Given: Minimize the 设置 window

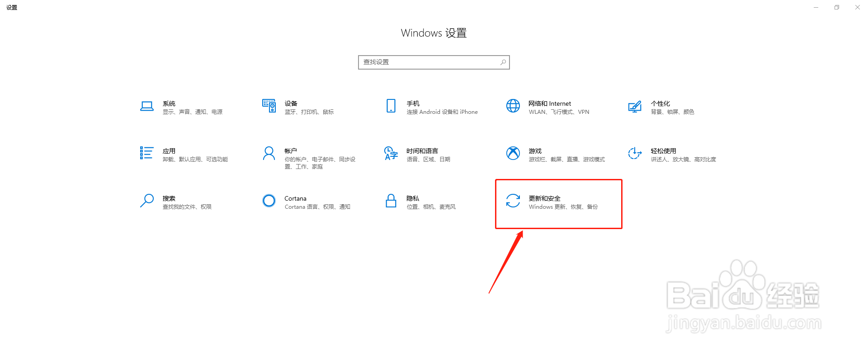Looking at the screenshot, I should tap(816, 7).
